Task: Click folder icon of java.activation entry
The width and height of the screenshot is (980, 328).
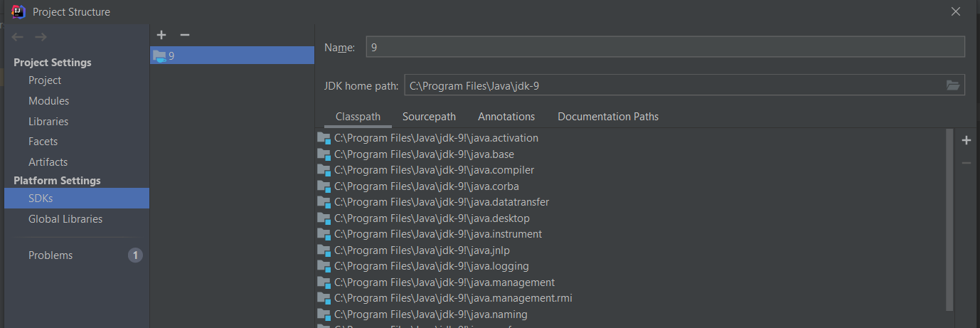Action: 324,138
